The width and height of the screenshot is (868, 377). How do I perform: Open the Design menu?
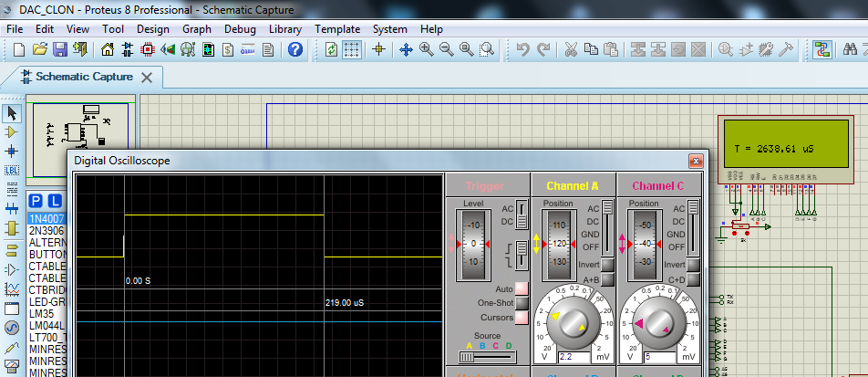pyautogui.click(x=153, y=29)
